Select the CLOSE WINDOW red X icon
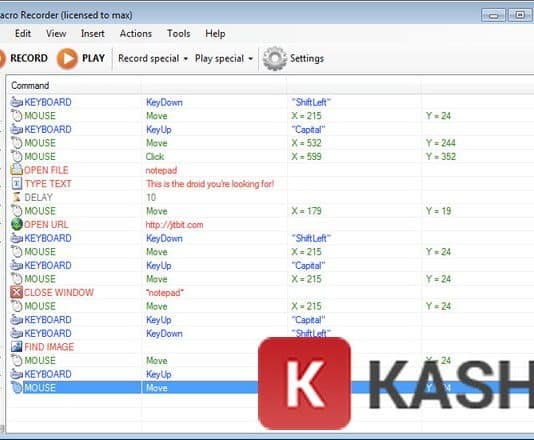 [x=16, y=292]
